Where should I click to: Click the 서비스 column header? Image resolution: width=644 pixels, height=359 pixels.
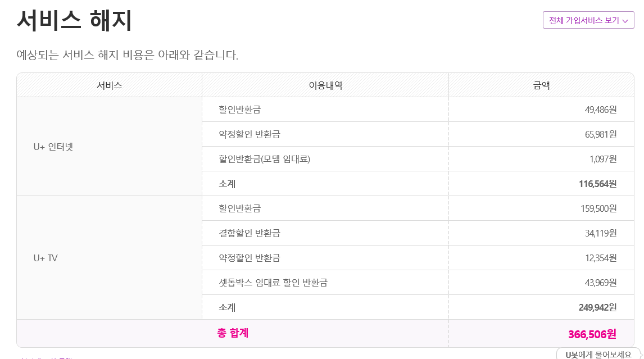coord(109,85)
